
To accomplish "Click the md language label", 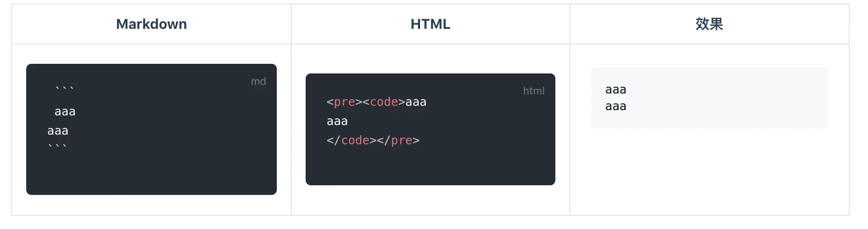I will pyautogui.click(x=258, y=81).
